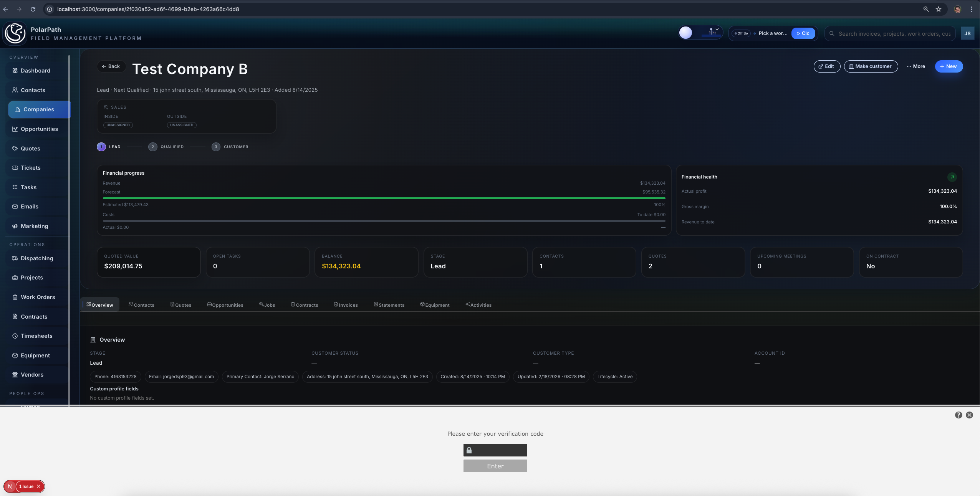This screenshot has width=980, height=496.
Task: Open the More options menu
Action: tap(915, 66)
